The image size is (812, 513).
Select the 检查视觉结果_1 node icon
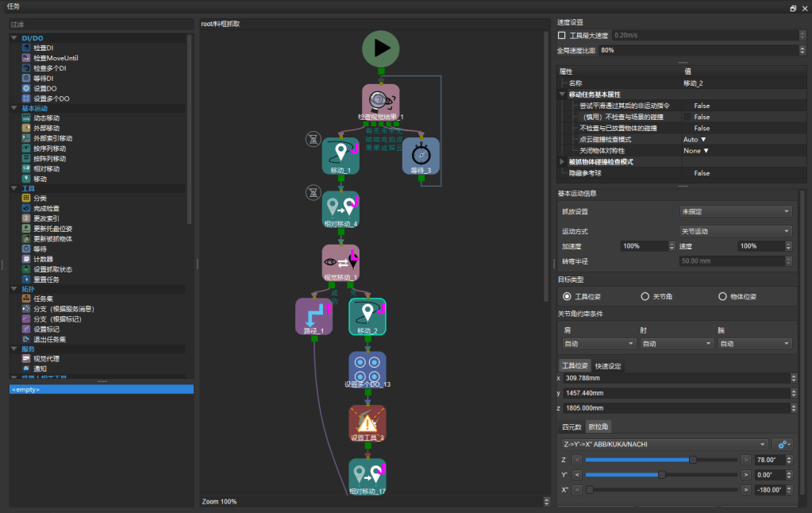pos(381,100)
